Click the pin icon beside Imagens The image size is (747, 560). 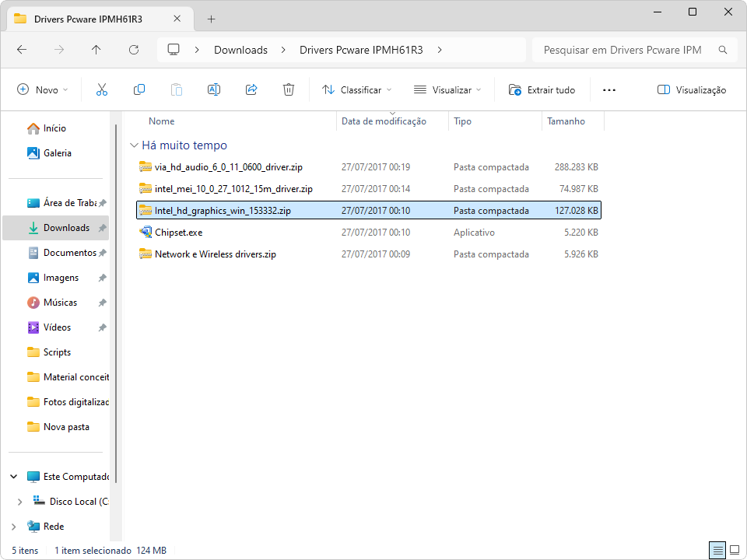point(102,278)
